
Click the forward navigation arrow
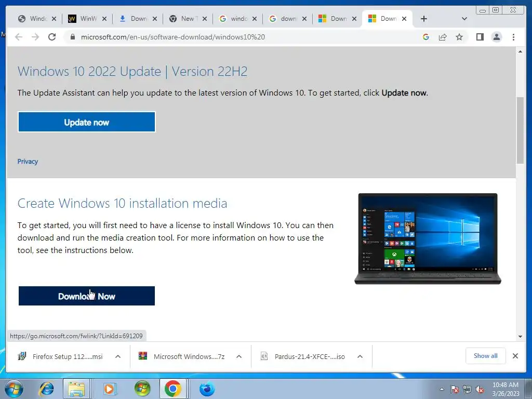[35, 37]
